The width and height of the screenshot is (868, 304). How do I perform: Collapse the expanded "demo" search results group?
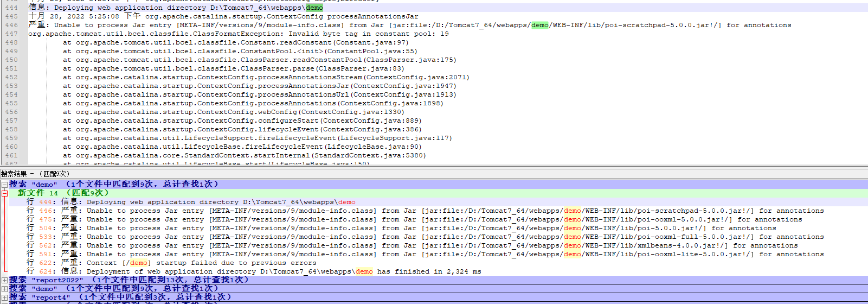click(4, 185)
